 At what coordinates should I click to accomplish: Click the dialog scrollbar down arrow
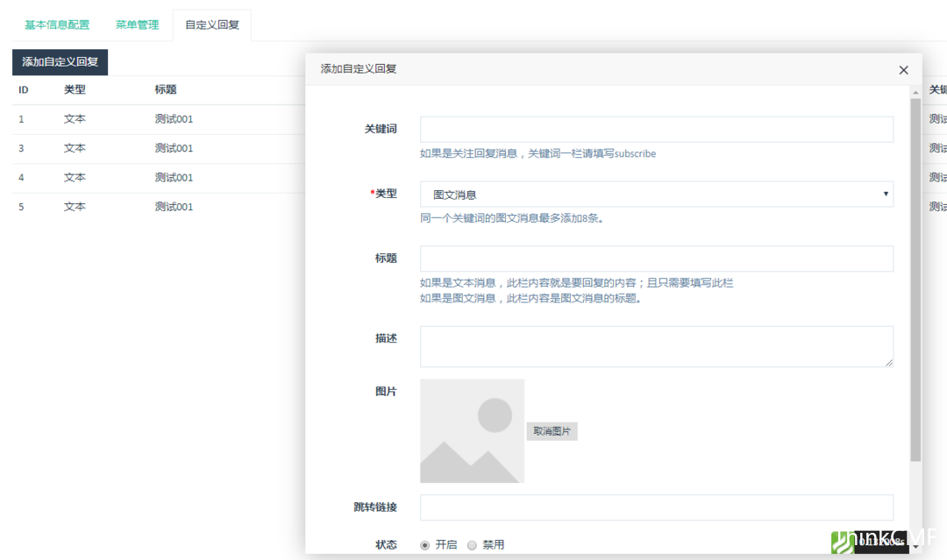click(x=915, y=547)
